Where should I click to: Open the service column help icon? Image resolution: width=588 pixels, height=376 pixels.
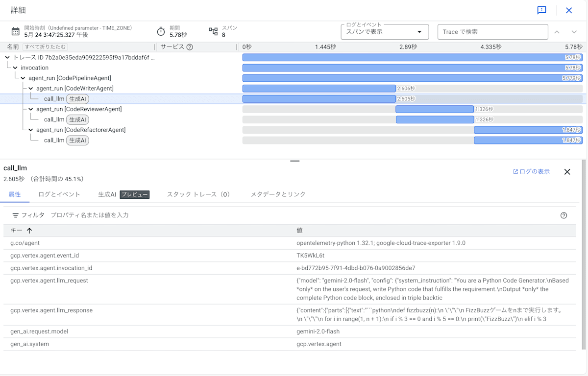click(190, 47)
